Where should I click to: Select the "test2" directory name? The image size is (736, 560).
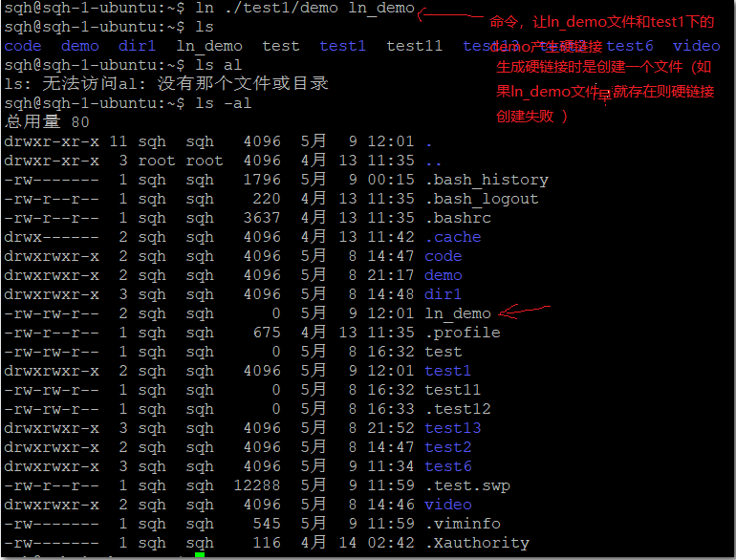coord(448,447)
